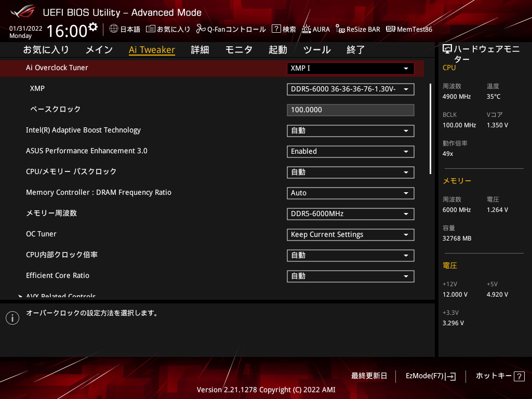Expand AVX Related Controls submenu
Screen dimensions: 532x399
[61, 296]
